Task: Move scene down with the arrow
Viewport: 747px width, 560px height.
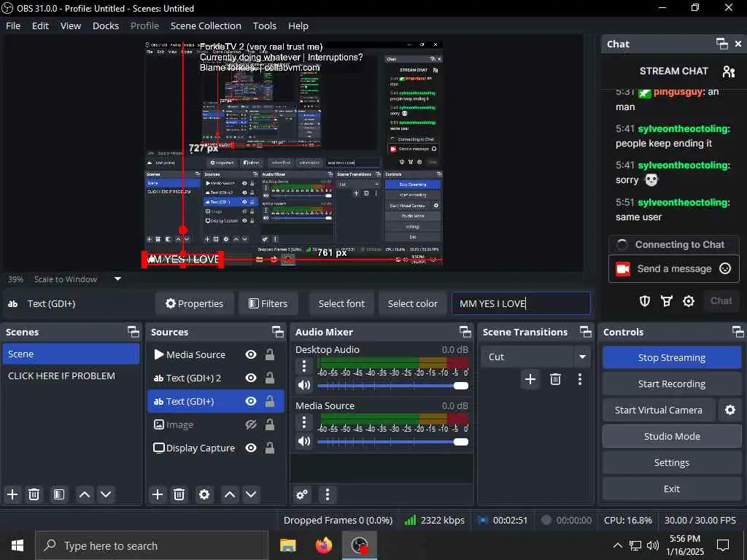Action: click(106, 494)
